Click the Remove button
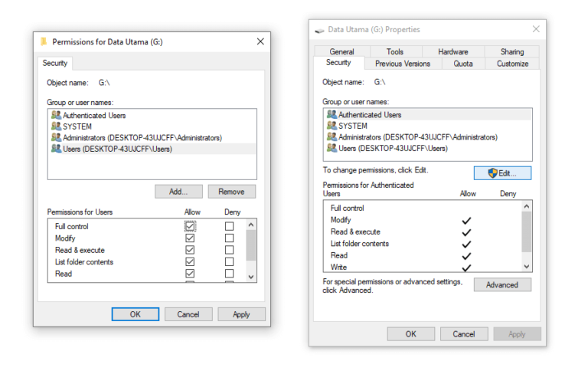 232,192
